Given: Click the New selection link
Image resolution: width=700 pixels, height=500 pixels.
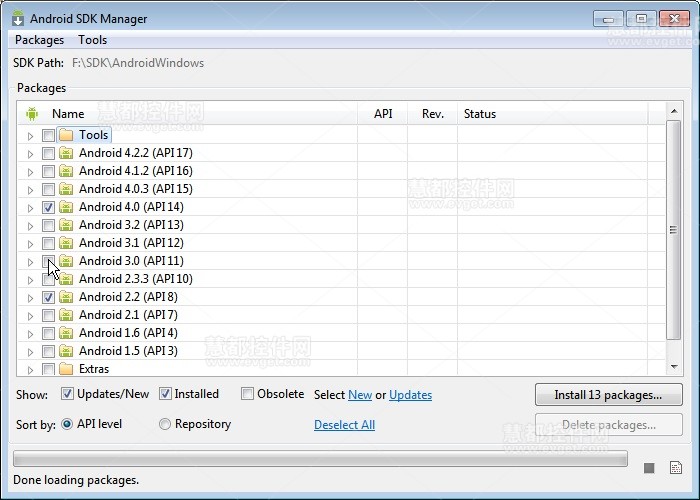Looking at the screenshot, I should pyautogui.click(x=360, y=395).
